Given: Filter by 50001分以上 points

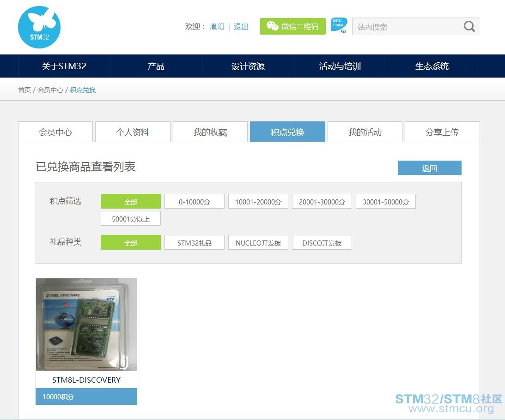Looking at the screenshot, I should [131, 218].
